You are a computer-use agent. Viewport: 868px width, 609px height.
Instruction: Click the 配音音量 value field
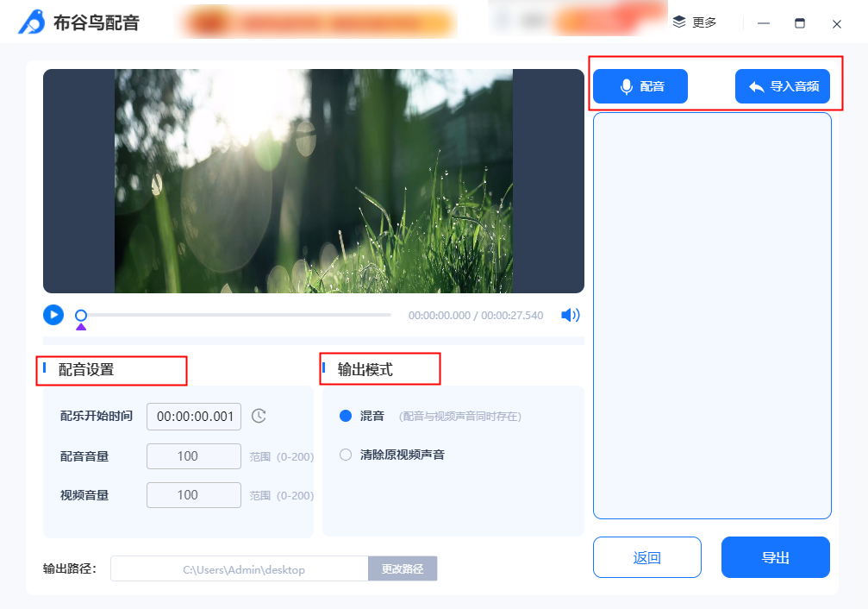193,455
